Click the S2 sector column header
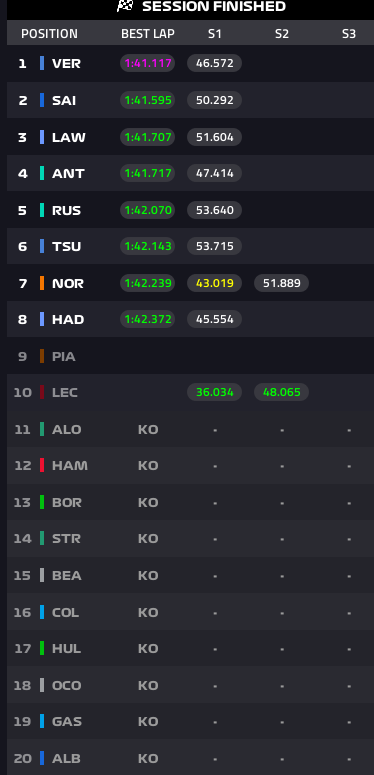Image resolution: width=374 pixels, height=775 pixels. click(x=282, y=34)
